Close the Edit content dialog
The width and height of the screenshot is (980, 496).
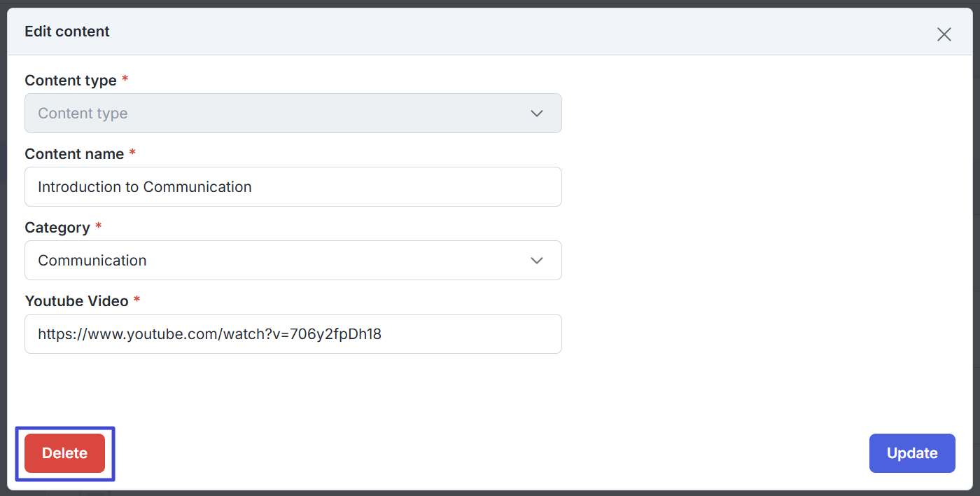pyautogui.click(x=944, y=34)
